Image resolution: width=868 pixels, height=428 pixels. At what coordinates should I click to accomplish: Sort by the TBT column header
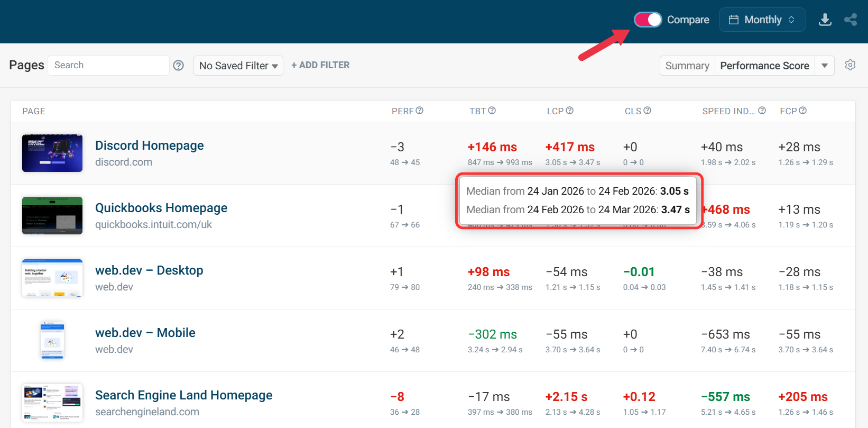477,111
